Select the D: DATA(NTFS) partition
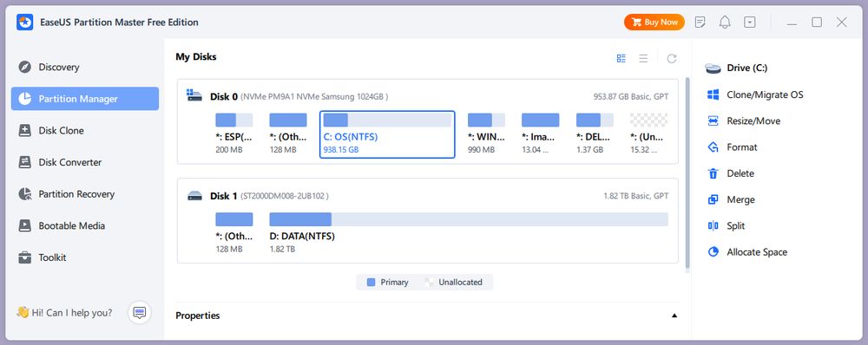This screenshot has height=345, width=868. point(469,233)
